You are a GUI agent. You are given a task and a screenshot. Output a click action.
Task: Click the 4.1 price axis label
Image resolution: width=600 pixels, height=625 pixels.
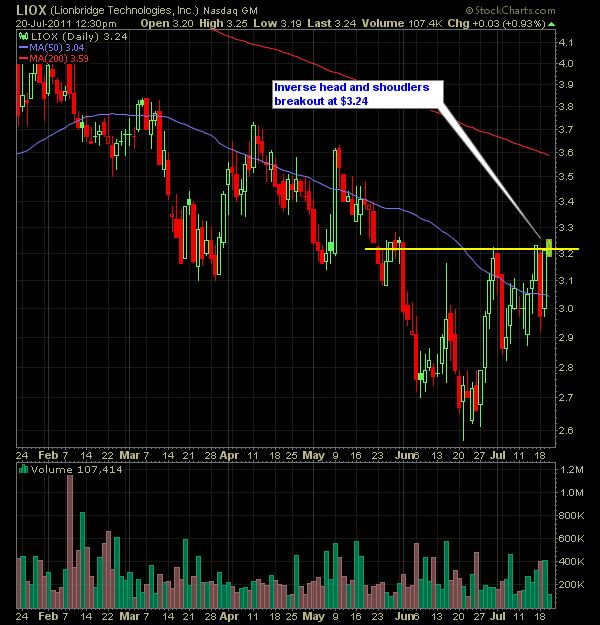pos(567,42)
